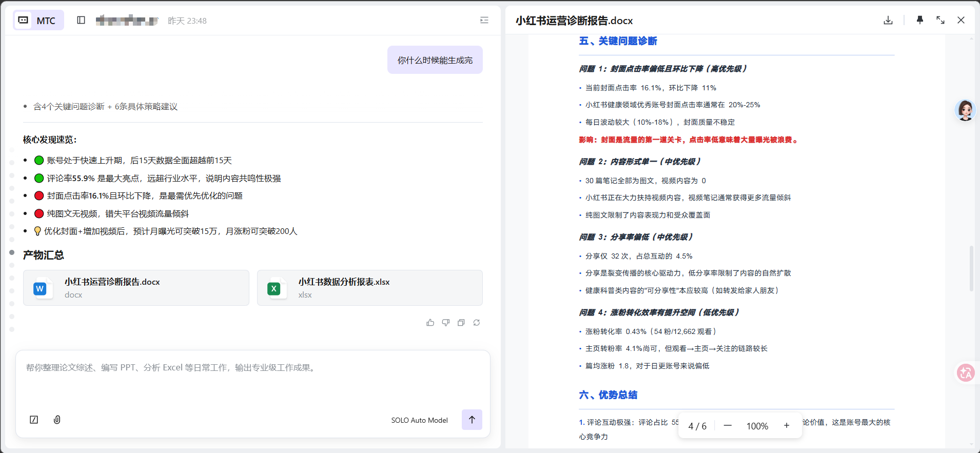Pin the document preview panel
Screen dimensions: 980x453
pos(919,21)
